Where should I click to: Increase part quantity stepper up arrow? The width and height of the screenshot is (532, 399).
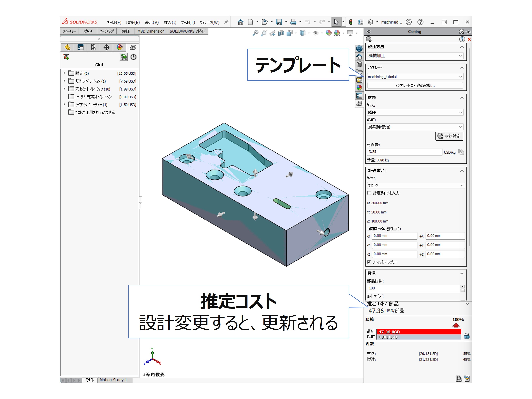pos(463,287)
